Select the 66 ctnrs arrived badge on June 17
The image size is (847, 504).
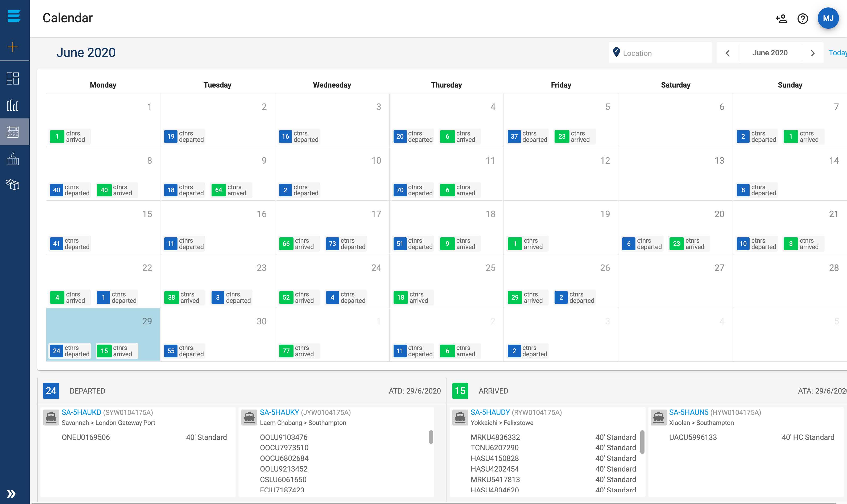tap(299, 243)
